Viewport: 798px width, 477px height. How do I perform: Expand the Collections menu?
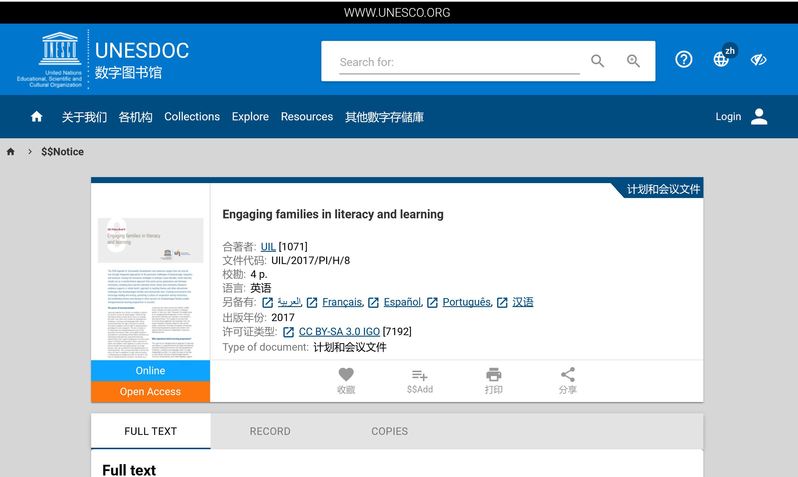192,117
